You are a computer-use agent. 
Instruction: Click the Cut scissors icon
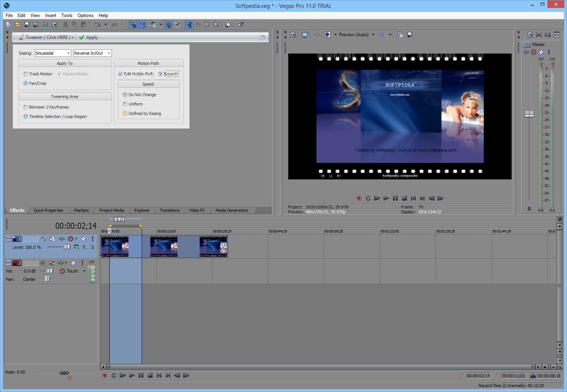coord(66,24)
